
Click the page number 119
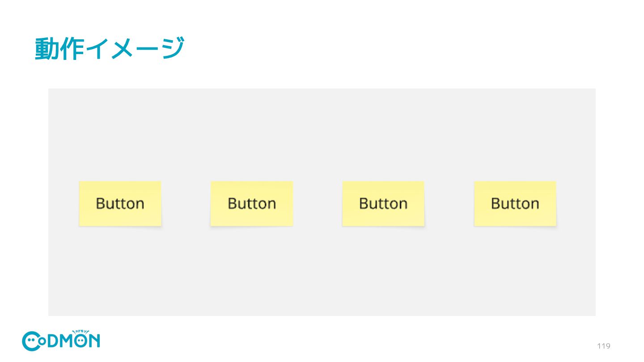pyautogui.click(x=604, y=346)
